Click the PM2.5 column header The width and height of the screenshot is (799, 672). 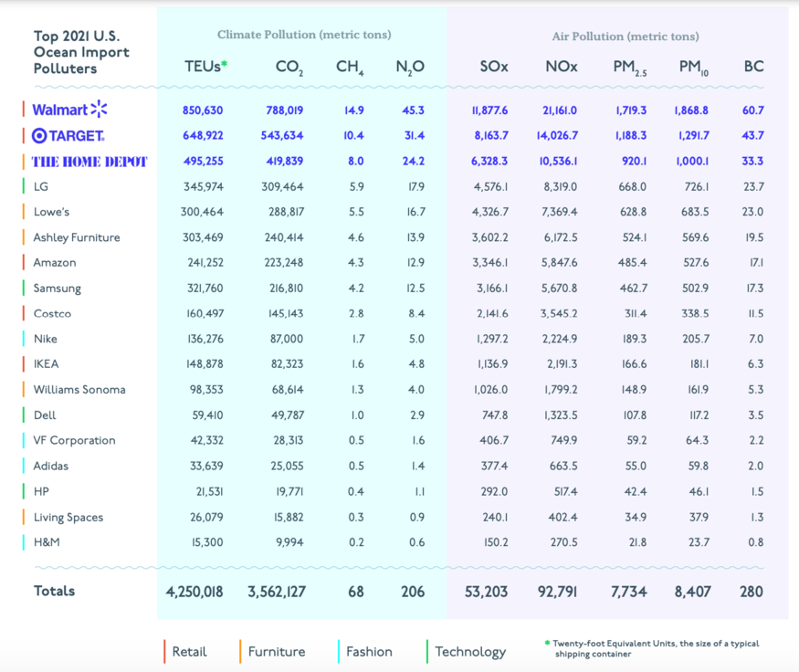point(630,68)
